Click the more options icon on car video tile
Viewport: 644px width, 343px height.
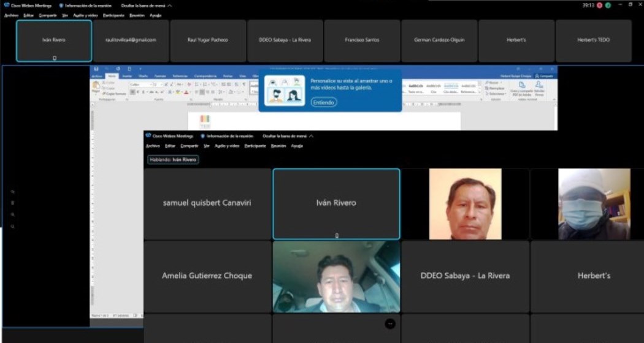coord(390,323)
